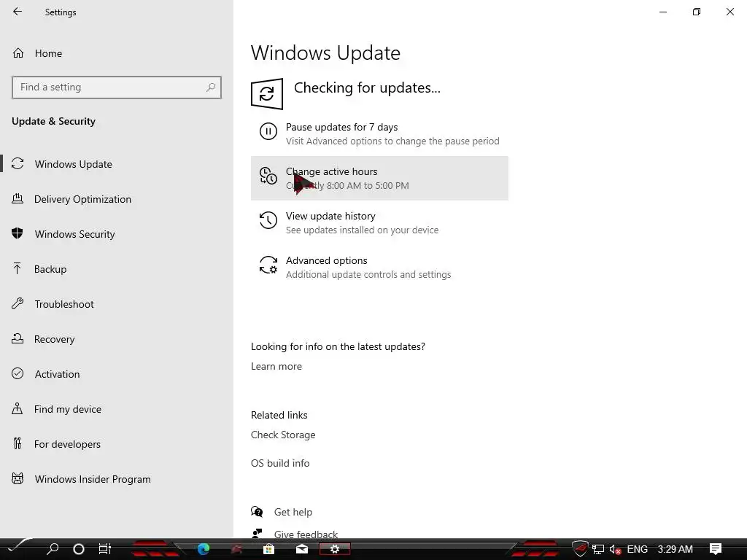Click the Advanced options gear-sync icon
747x560 pixels.
click(268, 265)
